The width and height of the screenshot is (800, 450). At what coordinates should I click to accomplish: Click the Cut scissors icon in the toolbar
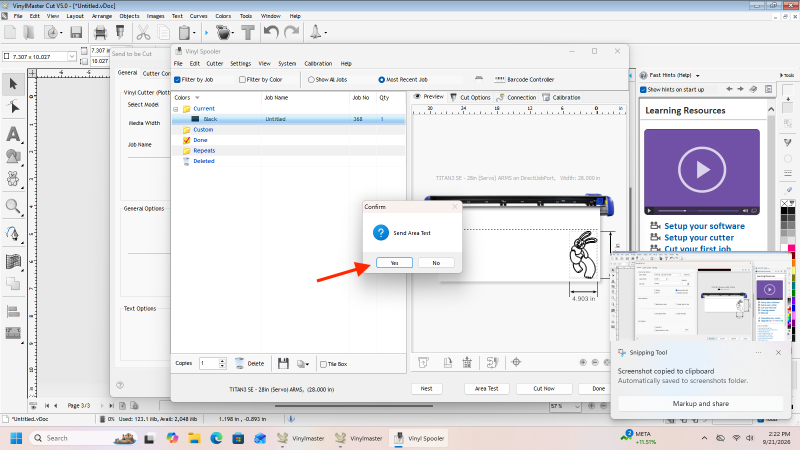(x=143, y=33)
